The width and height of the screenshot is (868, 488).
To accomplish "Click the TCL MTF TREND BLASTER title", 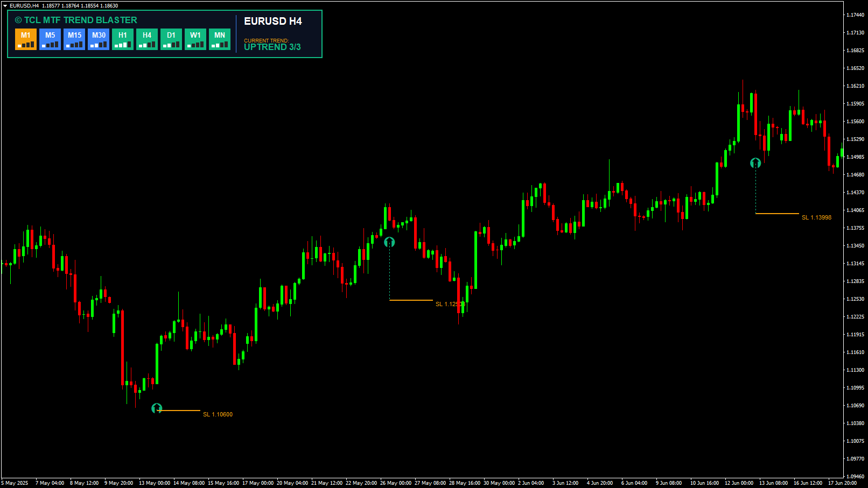I will pyautogui.click(x=76, y=20).
